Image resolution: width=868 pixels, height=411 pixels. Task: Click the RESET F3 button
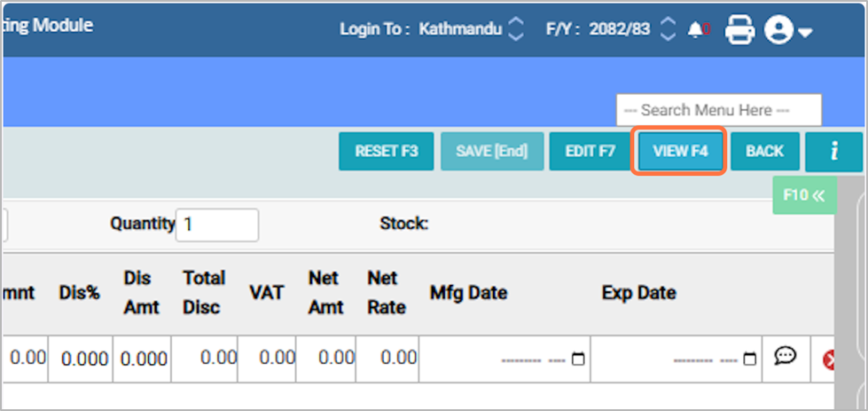point(387,152)
